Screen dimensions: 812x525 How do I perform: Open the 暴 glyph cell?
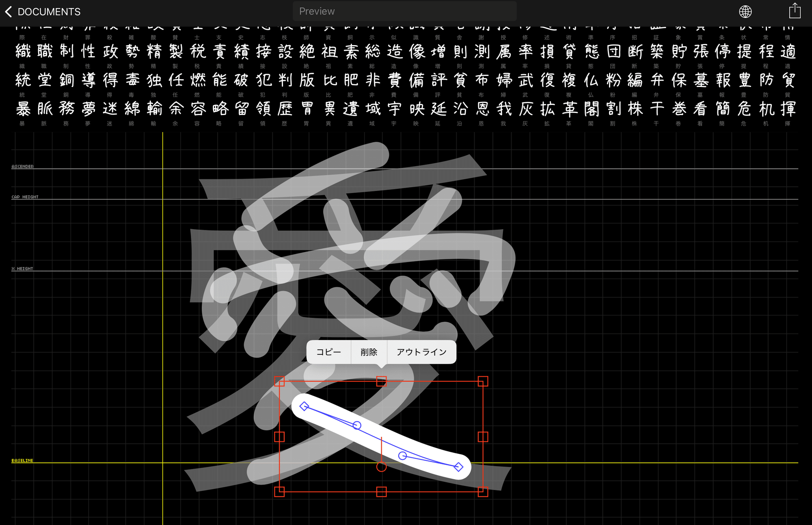click(x=22, y=108)
